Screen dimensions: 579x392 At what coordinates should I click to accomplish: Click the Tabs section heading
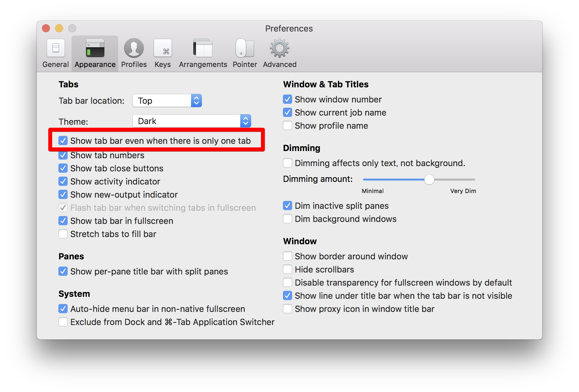tap(69, 84)
